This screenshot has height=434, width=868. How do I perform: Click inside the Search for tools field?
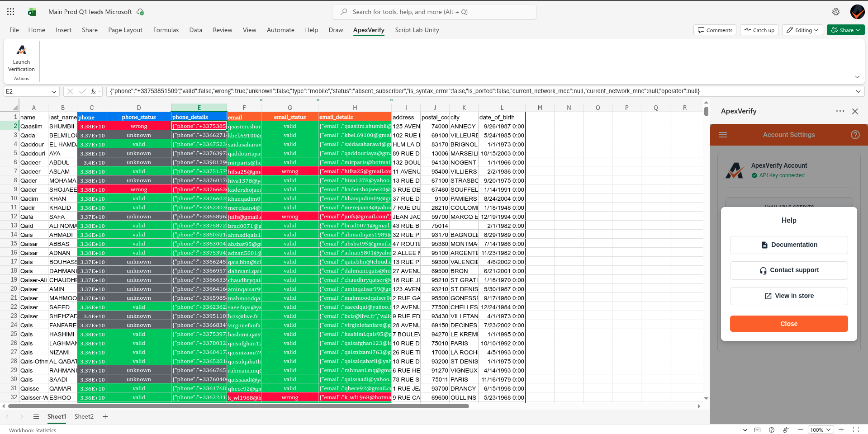point(433,12)
